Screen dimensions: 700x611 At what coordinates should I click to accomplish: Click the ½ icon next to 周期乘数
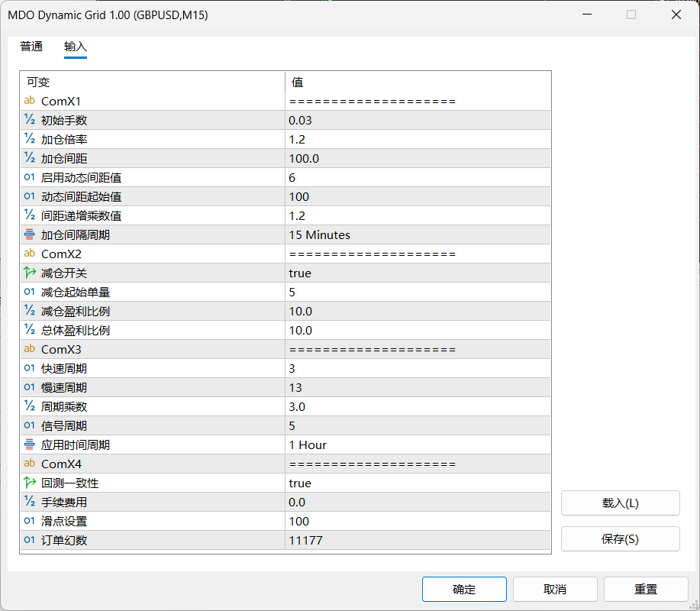(x=30, y=406)
